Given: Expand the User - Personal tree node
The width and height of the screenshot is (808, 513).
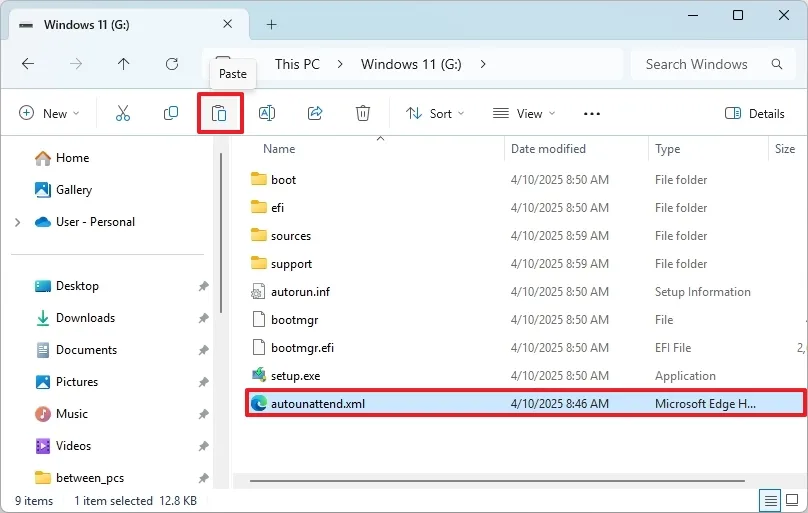Looking at the screenshot, I should (18, 222).
